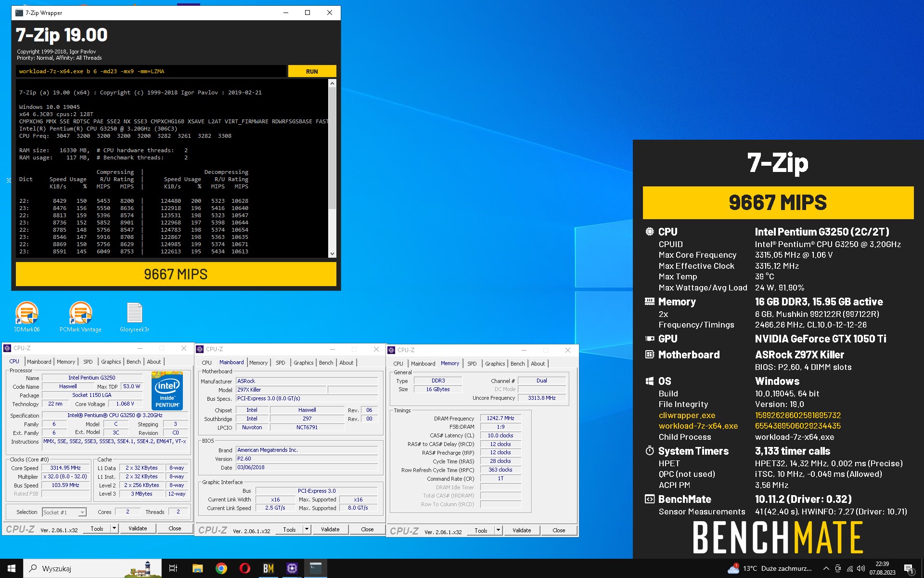This screenshot has width=924, height=578.
Task: Click Validate in Mainboard CPU-Z window
Action: 330,529
